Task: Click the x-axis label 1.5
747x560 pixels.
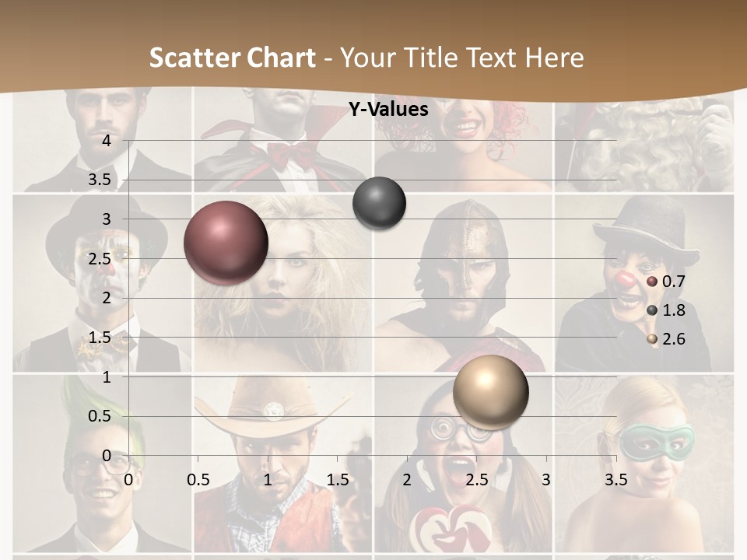Action: (x=338, y=481)
